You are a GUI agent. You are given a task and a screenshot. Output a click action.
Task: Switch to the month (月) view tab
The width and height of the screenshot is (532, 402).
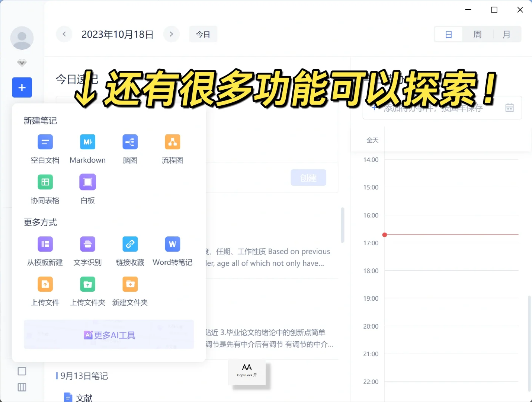click(506, 34)
